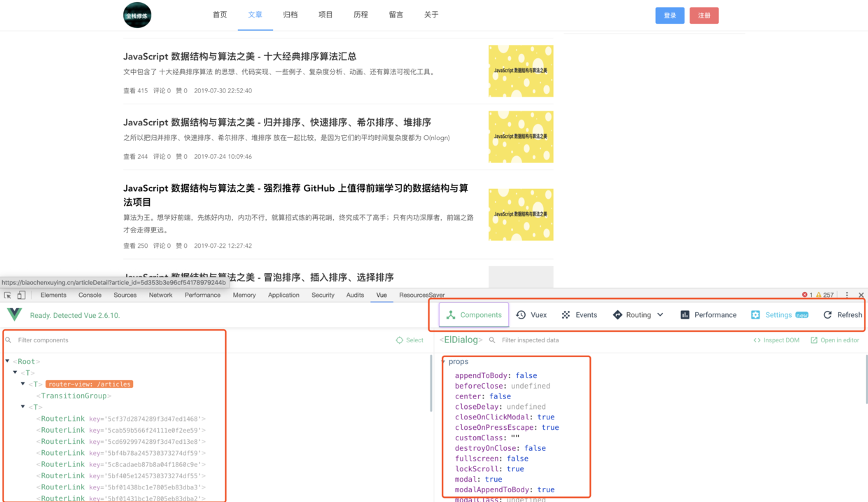The height and width of the screenshot is (502, 868).
Task: Open the Routing dropdown
Action: click(638, 315)
